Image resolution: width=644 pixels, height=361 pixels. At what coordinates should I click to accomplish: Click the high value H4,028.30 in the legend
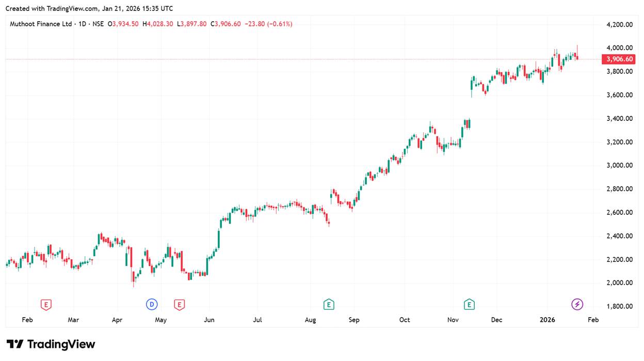(157, 24)
